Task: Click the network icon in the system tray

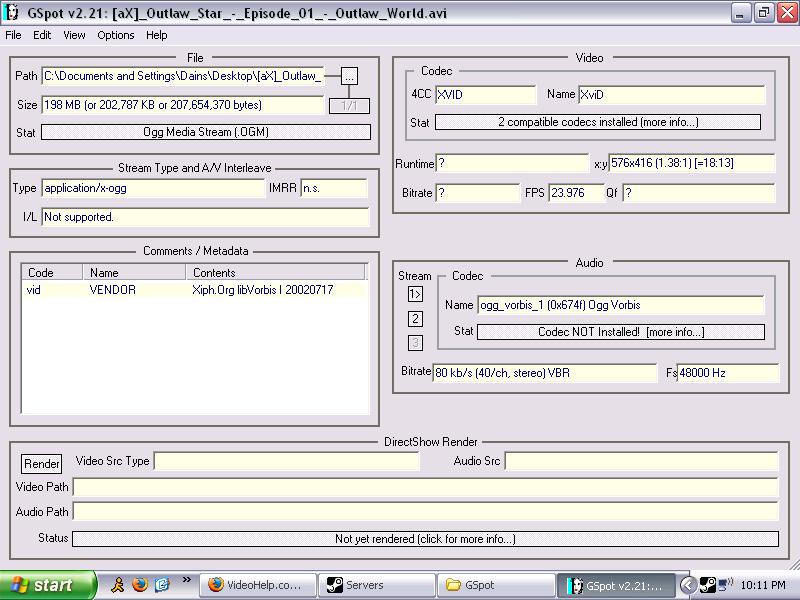Action: point(725,584)
